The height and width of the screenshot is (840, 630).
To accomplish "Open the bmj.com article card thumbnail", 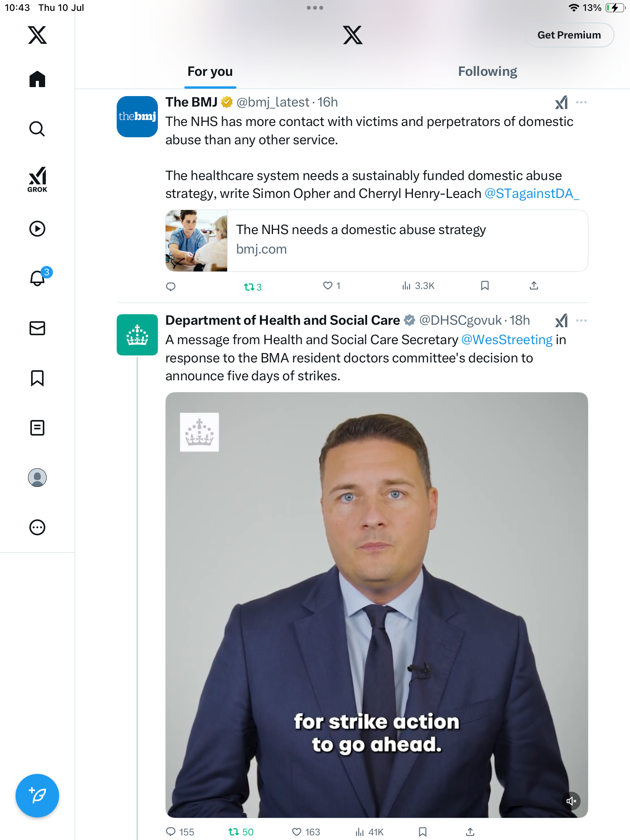I will [196, 241].
